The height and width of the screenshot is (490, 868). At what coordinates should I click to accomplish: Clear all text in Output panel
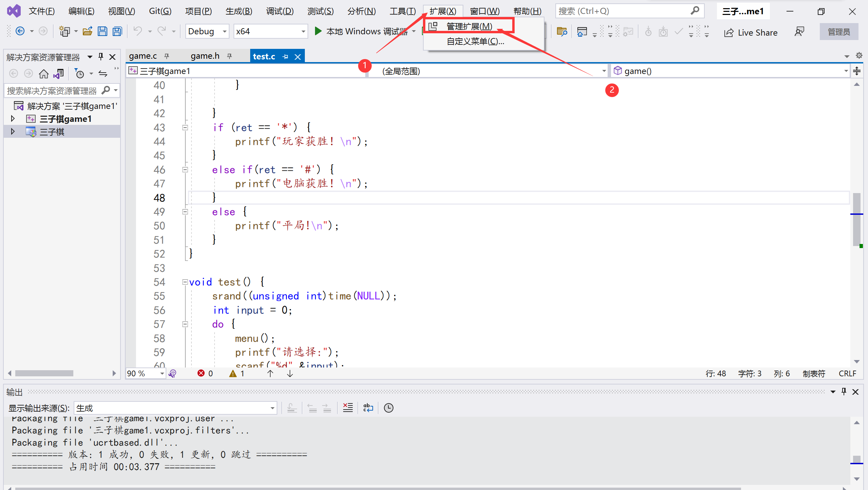[x=348, y=408]
